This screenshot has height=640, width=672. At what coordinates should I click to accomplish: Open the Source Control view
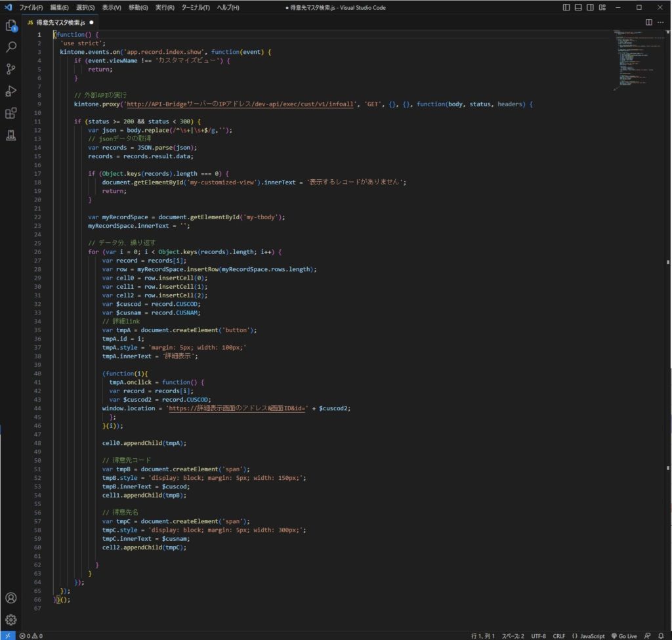[10, 68]
